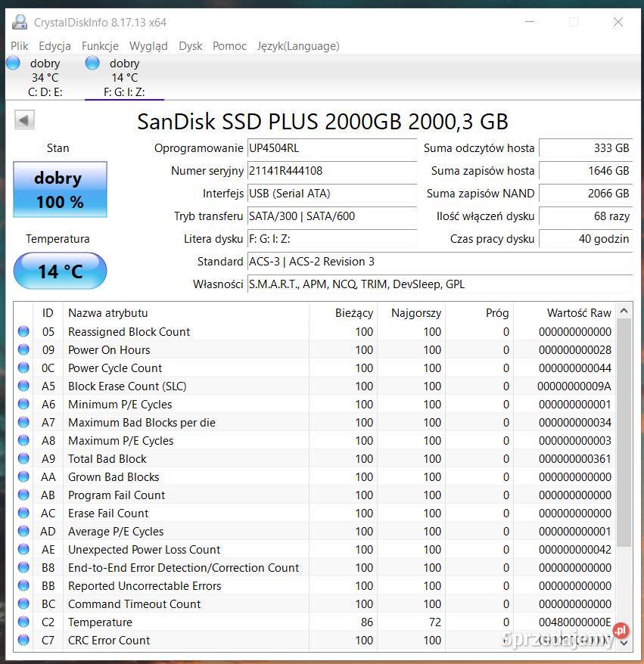This screenshot has height=664, width=644.
Task: Click the host writes value 1646 GB
Action: tap(586, 171)
